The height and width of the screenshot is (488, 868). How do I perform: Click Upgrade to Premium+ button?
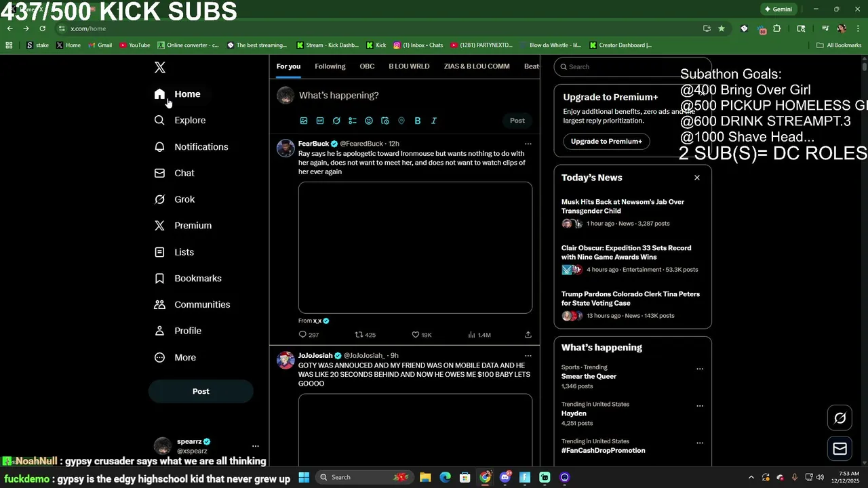tap(606, 141)
